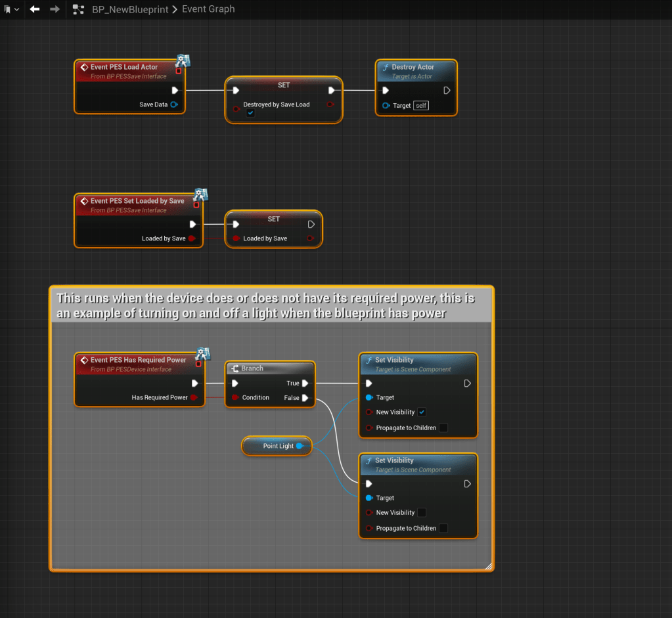Click interface icon on Event PES Load Actor

(x=183, y=62)
